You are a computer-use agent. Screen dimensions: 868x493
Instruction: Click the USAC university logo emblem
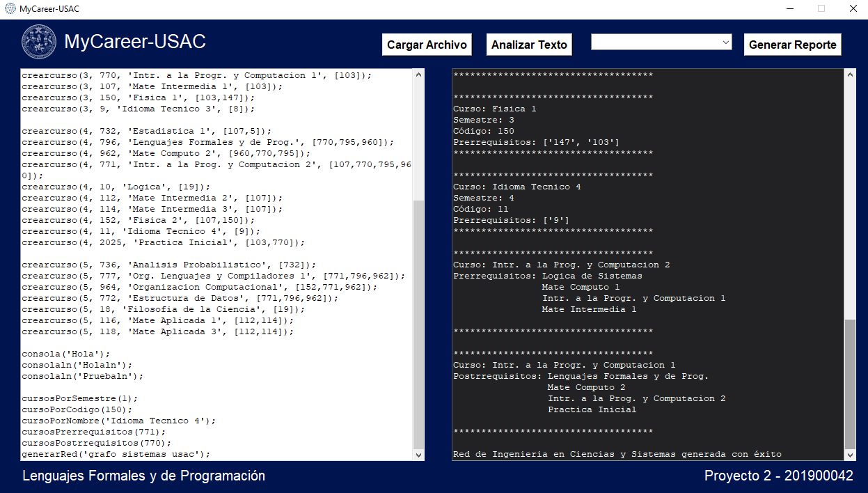point(40,42)
